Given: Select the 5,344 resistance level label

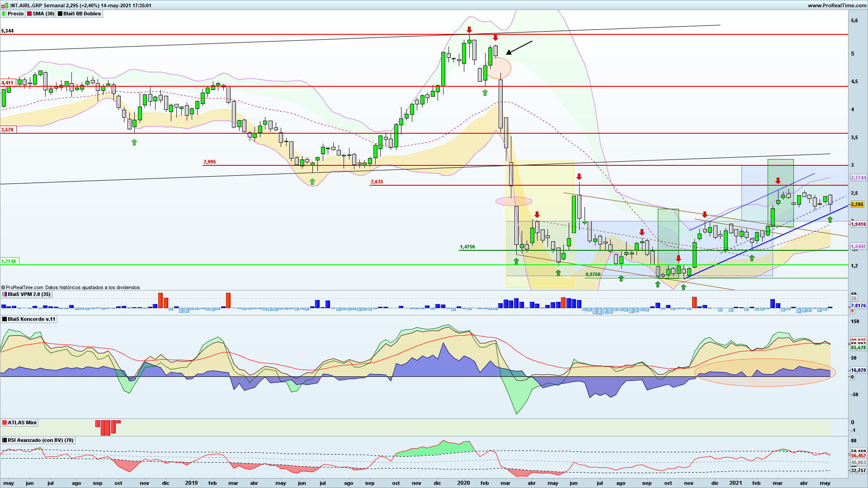Looking at the screenshot, I should click(8, 31).
